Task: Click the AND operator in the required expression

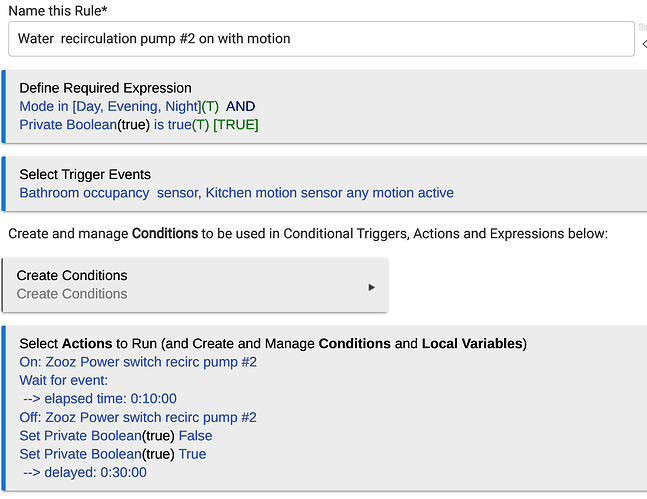Action: click(x=241, y=106)
